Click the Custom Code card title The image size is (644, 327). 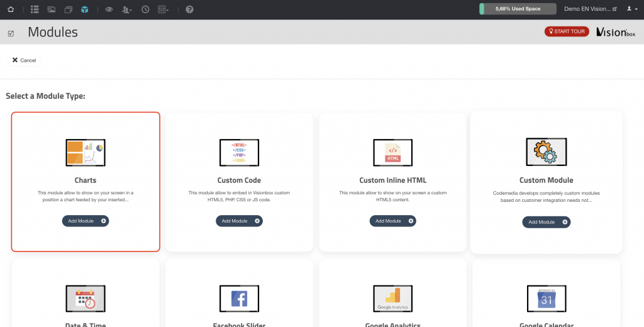[239, 180]
